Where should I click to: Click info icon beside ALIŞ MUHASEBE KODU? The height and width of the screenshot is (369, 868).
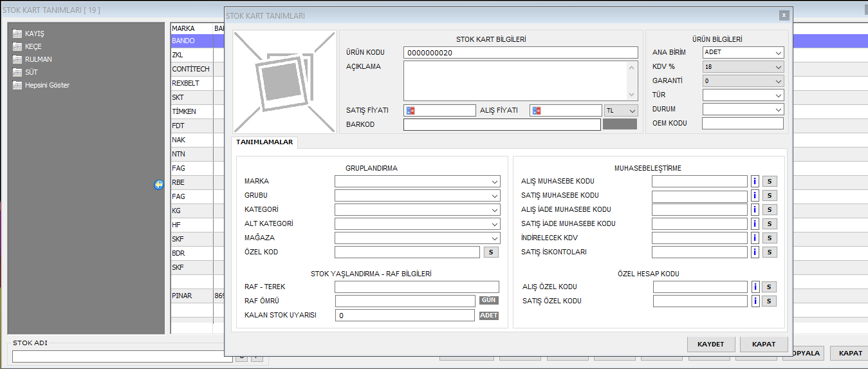pyautogui.click(x=755, y=182)
